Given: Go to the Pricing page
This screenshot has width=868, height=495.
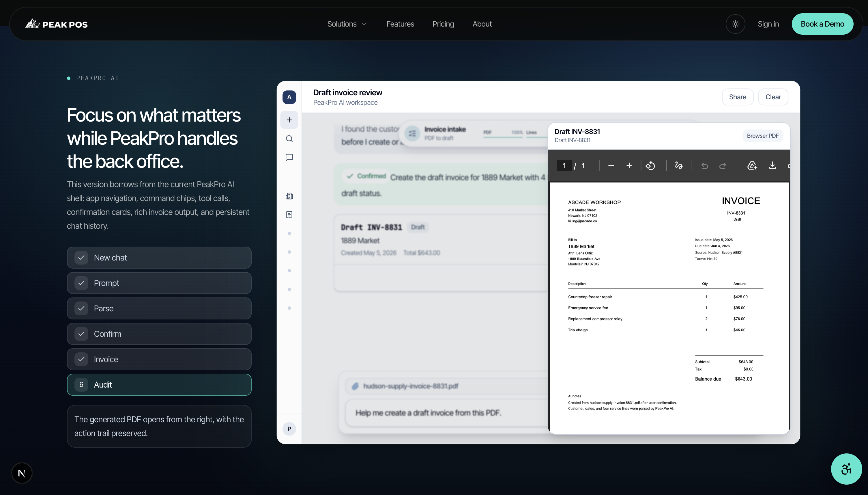Looking at the screenshot, I should point(443,24).
